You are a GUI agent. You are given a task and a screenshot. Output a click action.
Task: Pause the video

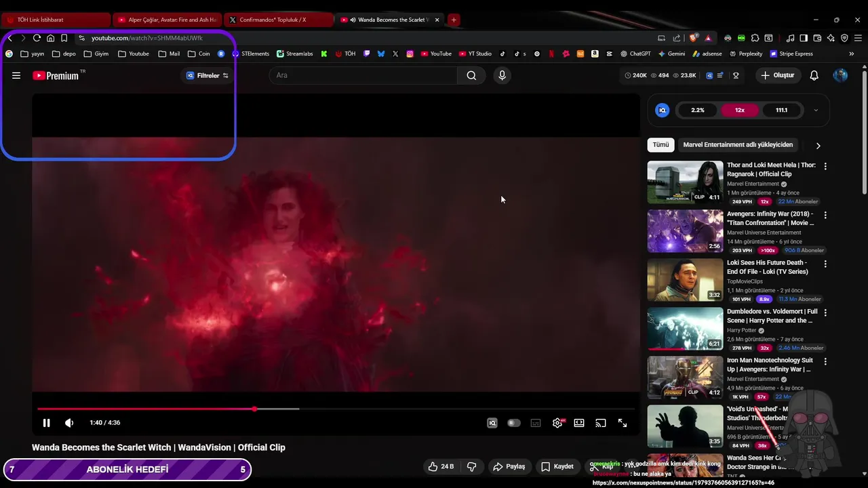(x=46, y=423)
